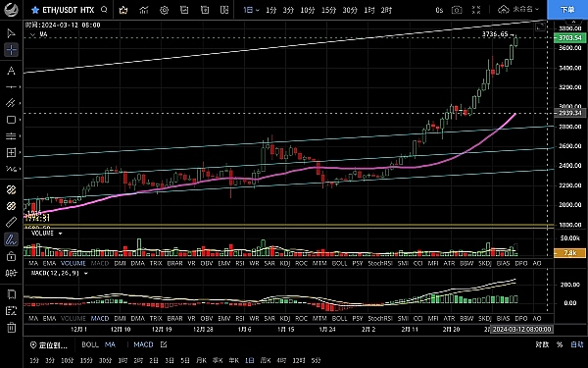Collapse the MA legend chevron
This screenshot has height=368, width=588.
(32, 34)
